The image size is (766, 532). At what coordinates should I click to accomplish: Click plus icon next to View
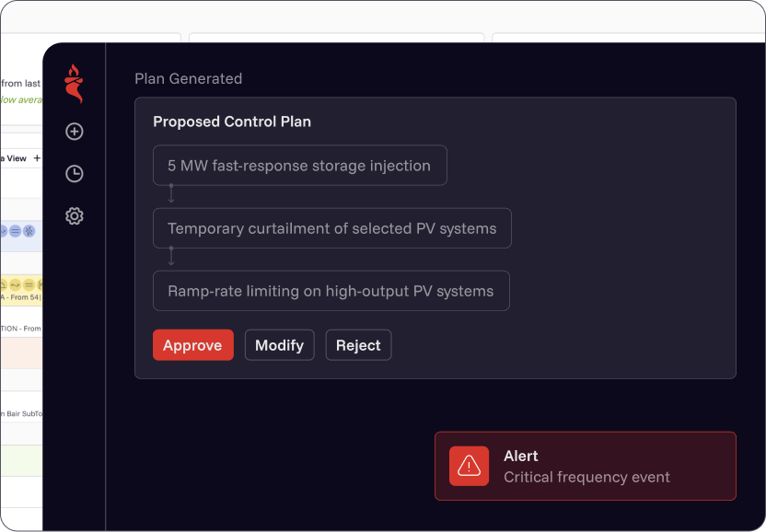(x=37, y=158)
